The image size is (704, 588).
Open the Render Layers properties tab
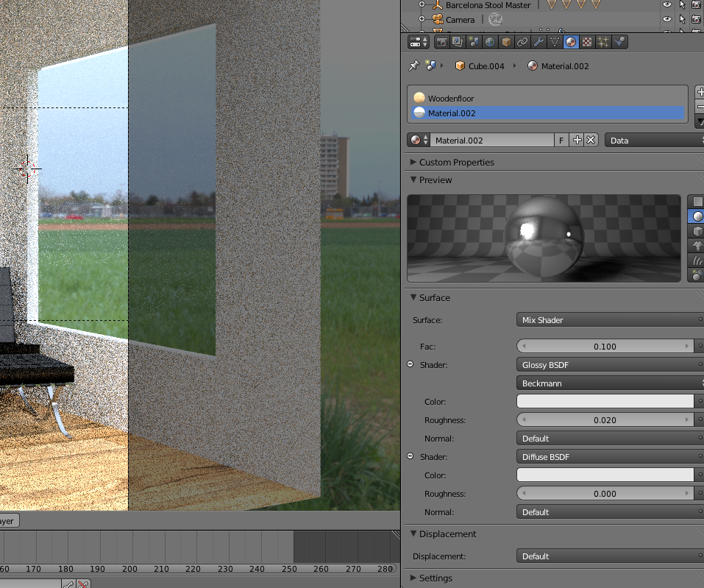[458, 42]
